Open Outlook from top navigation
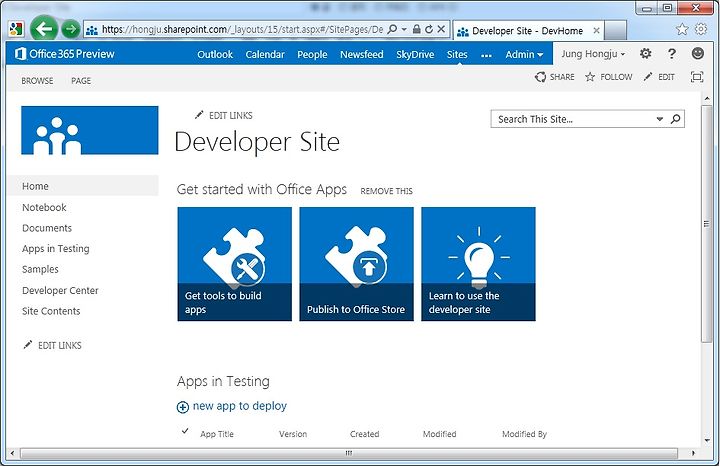Image resolution: width=720 pixels, height=466 pixels. coord(215,54)
